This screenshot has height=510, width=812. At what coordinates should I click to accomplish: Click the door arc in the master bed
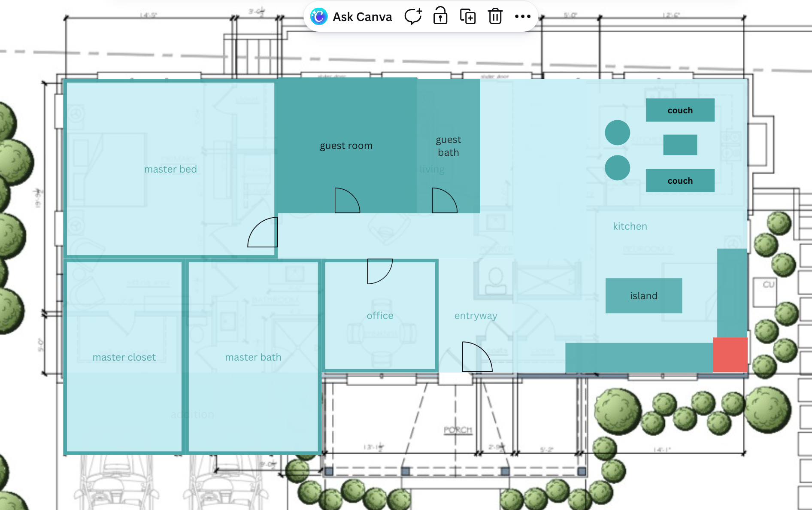coord(264,233)
